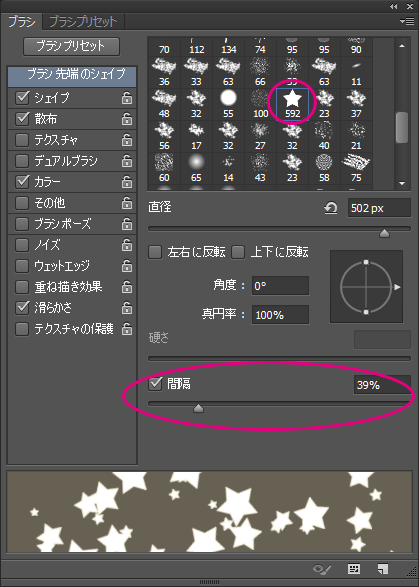Click the 直径 diameter slider handle

point(384,234)
